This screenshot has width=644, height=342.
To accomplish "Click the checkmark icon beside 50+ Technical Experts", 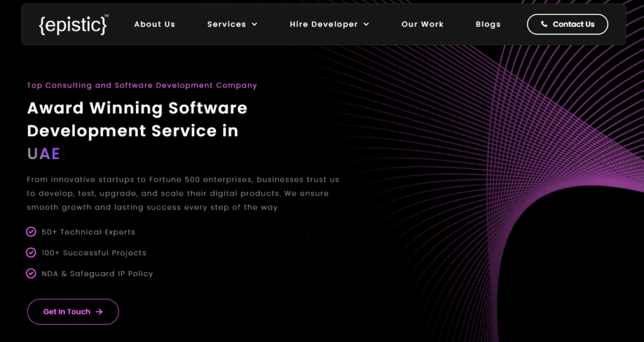I will click(31, 232).
